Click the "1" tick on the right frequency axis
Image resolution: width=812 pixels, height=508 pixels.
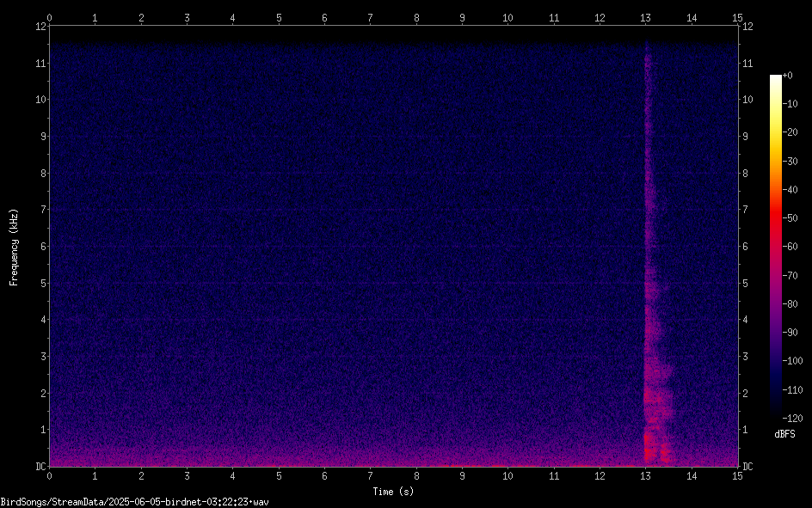[745, 430]
